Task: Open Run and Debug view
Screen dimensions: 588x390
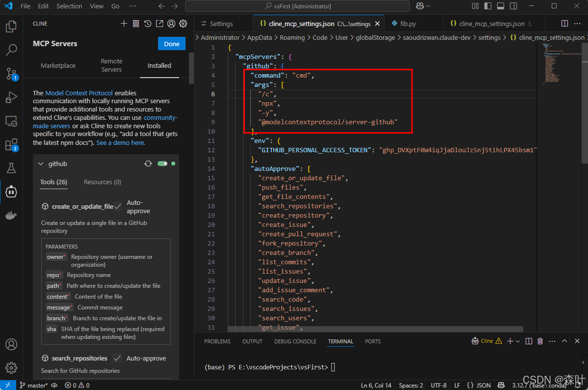Action: click(11, 97)
